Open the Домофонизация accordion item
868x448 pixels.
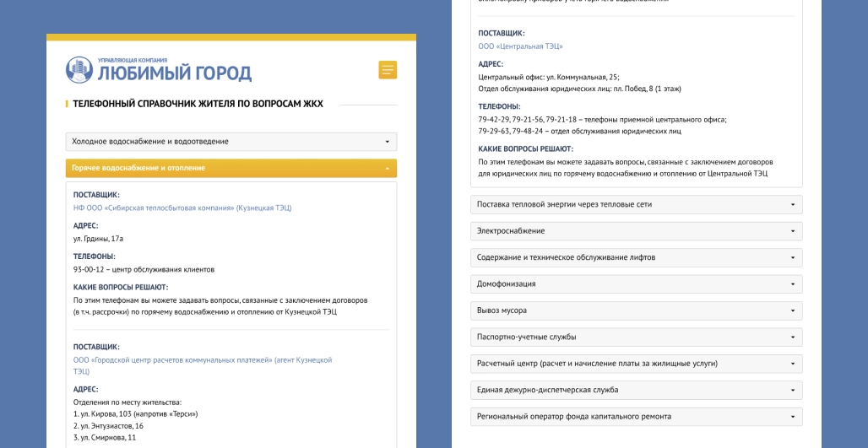coord(636,284)
